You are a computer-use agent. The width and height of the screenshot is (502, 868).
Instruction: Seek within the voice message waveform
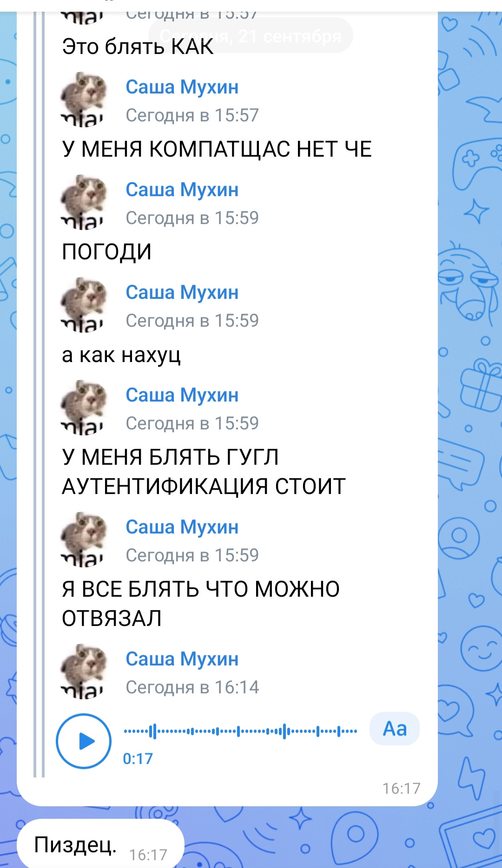click(240, 731)
